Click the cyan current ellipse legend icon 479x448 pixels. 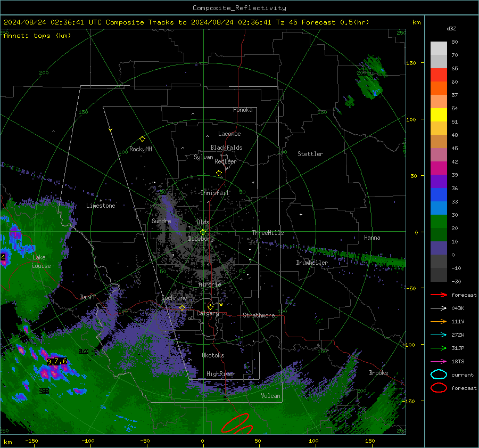tap(439, 374)
